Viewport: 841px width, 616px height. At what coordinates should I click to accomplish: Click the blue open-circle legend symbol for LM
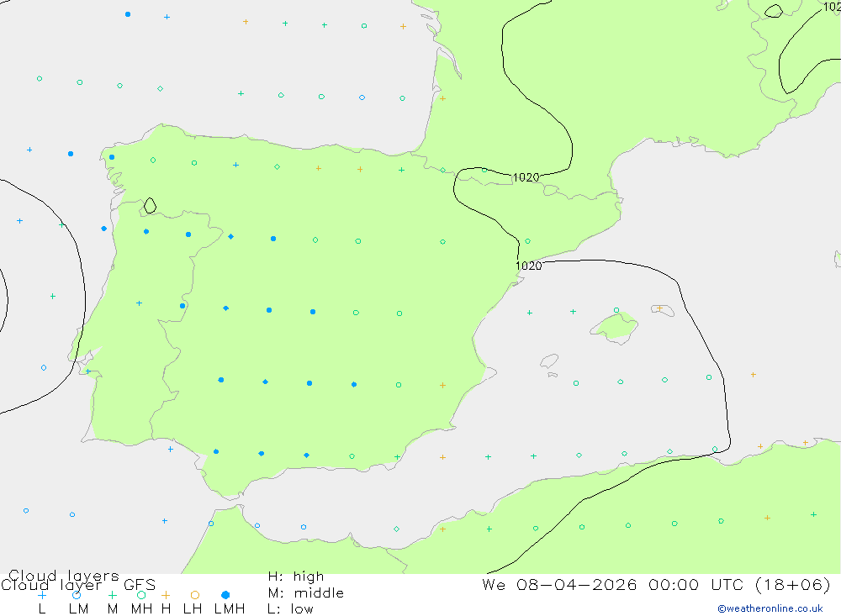coord(77,595)
